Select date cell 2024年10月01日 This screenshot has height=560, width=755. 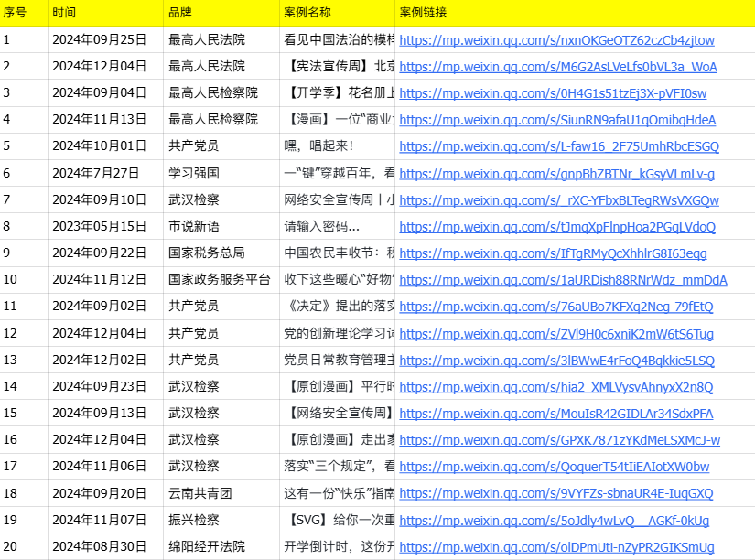(x=106, y=145)
